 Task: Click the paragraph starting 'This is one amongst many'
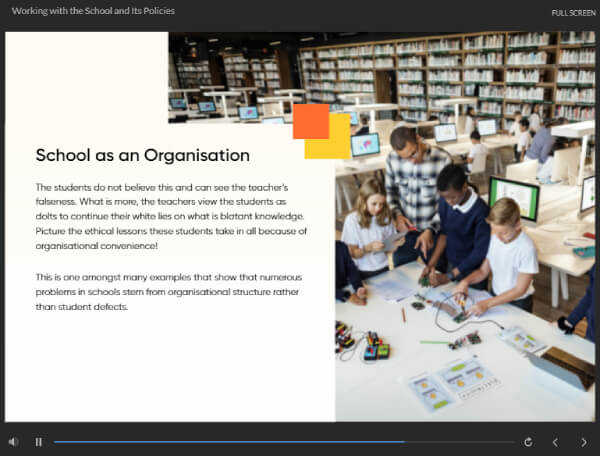coord(169,292)
